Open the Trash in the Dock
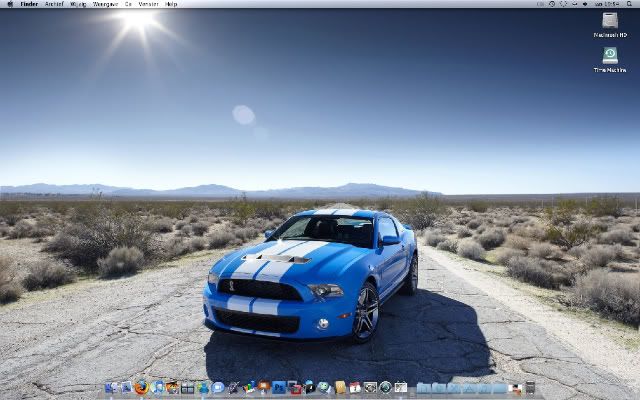Image resolution: width=640 pixels, height=400 pixels. [530, 387]
